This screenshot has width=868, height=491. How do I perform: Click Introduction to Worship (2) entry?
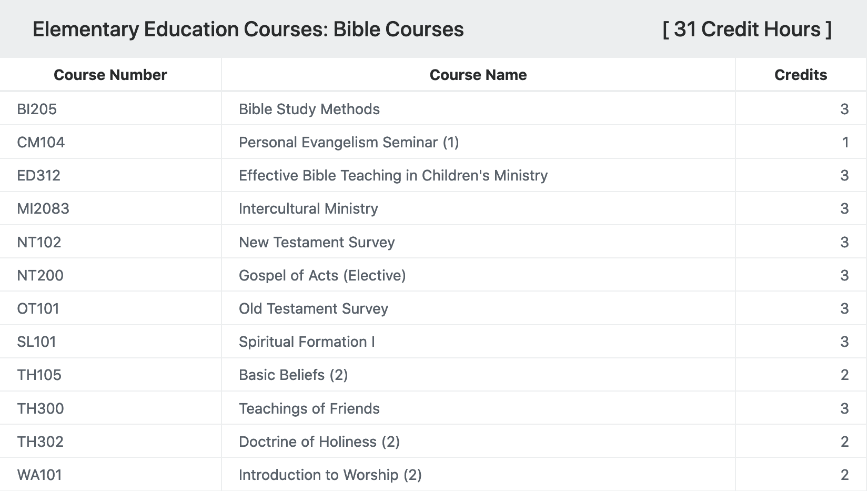(330, 475)
